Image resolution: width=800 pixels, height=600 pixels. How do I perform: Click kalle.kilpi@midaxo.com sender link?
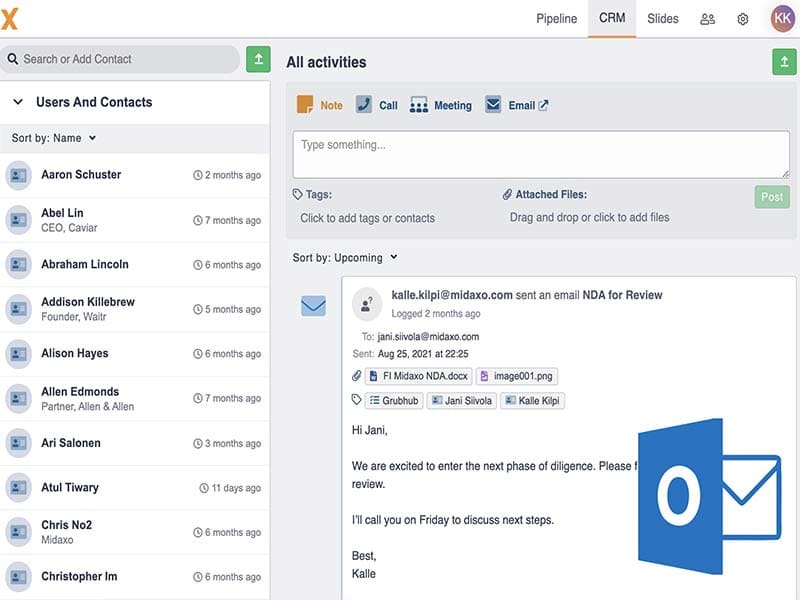(x=452, y=295)
